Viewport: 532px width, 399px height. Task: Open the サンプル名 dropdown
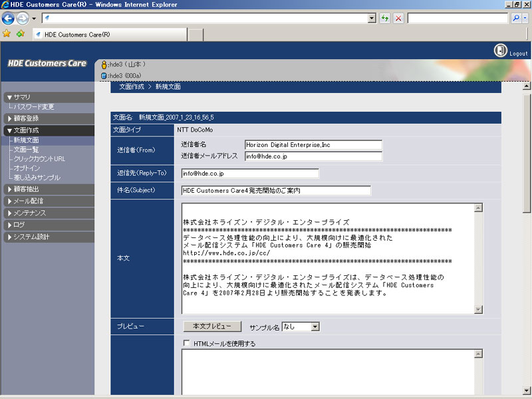click(x=301, y=327)
